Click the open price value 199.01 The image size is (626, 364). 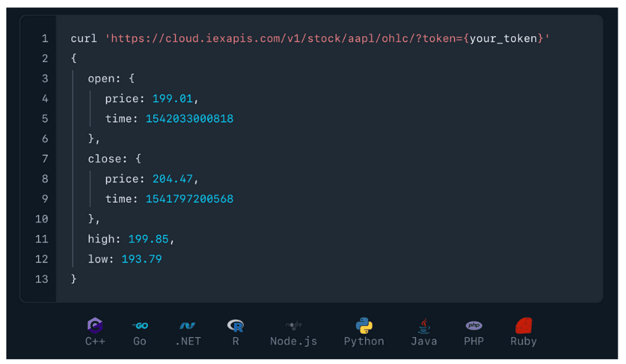point(173,99)
